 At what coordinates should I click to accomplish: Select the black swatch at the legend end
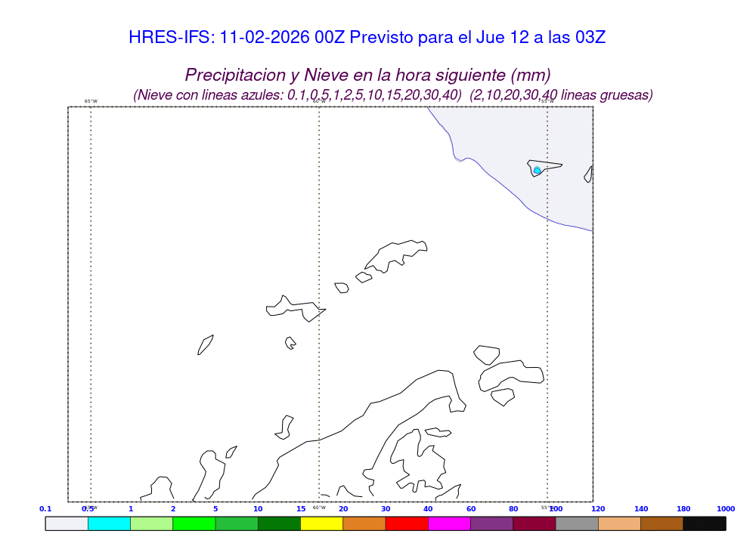tap(704, 523)
